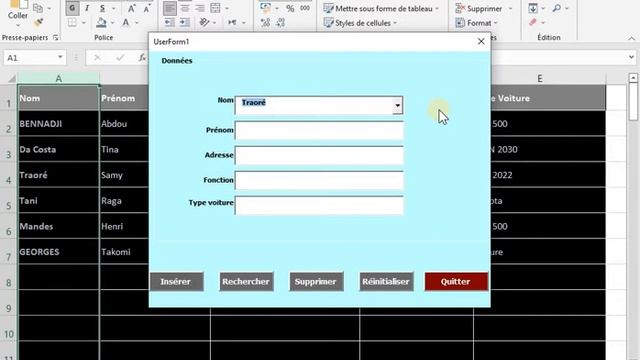This screenshot has height=360, width=640.
Task: Click the accounting number format icon
Action: coord(266,8)
